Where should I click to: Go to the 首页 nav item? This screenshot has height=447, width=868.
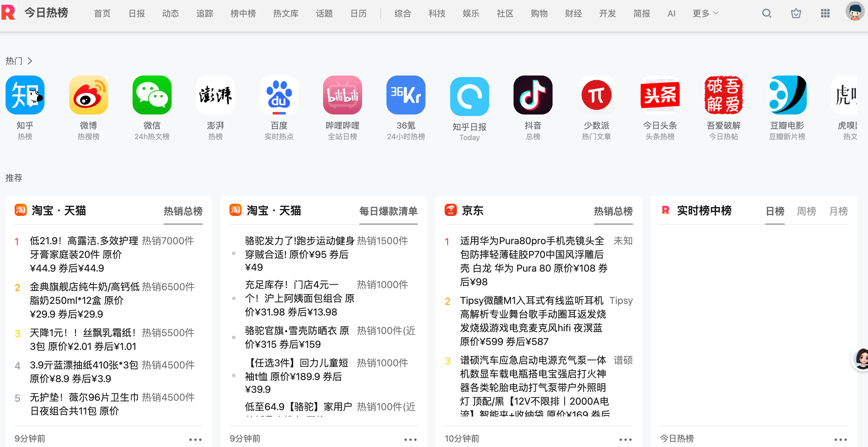click(x=102, y=13)
